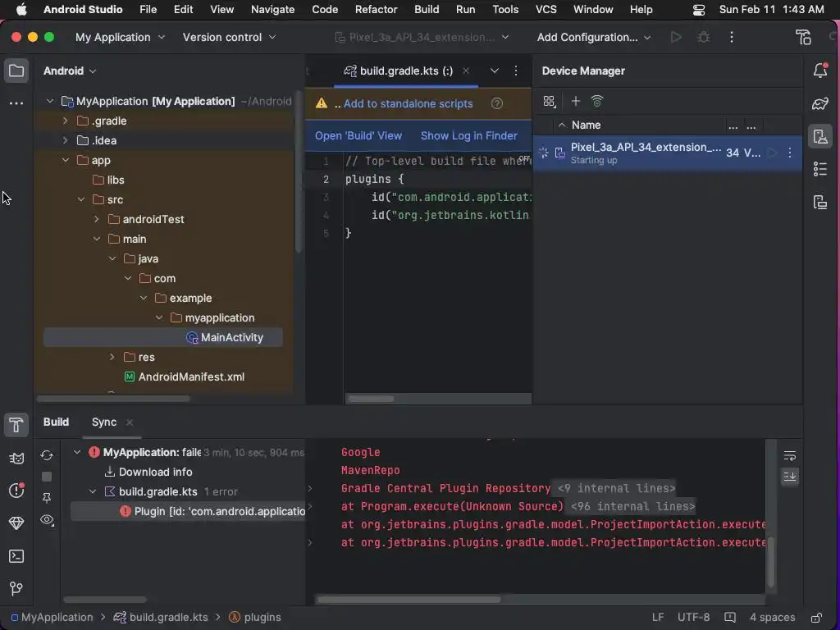Select the Device Manager sidebar icon
The height and width of the screenshot is (630, 840).
click(x=820, y=137)
